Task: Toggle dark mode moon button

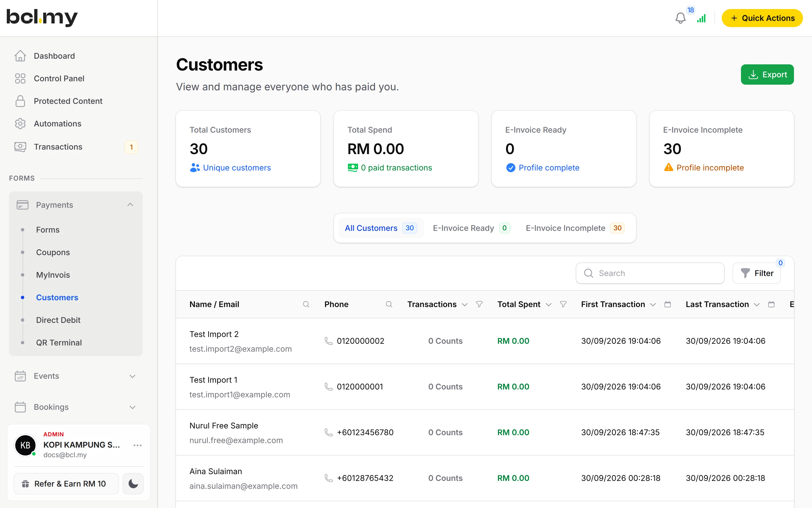Action: (133, 483)
